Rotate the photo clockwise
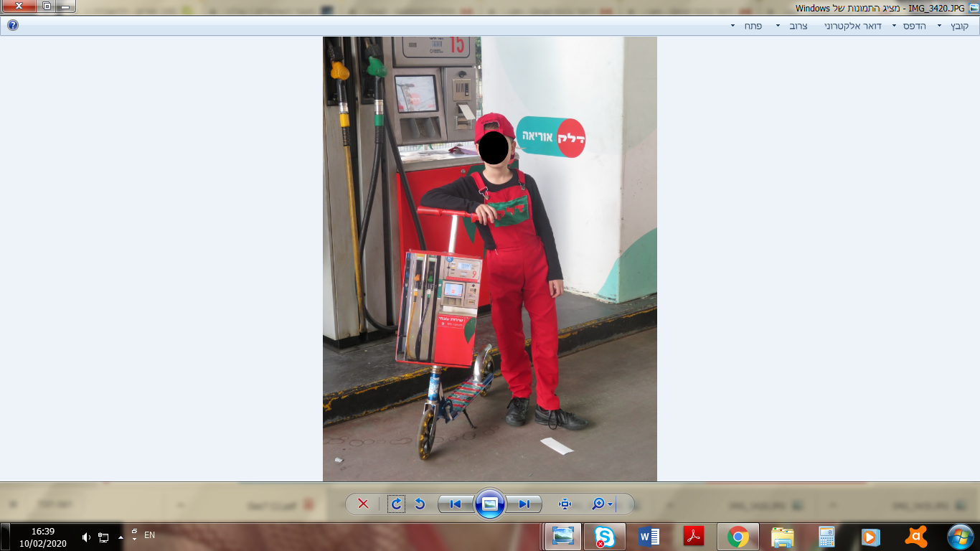Viewport: 980px width, 551px height. pos(396,504)
